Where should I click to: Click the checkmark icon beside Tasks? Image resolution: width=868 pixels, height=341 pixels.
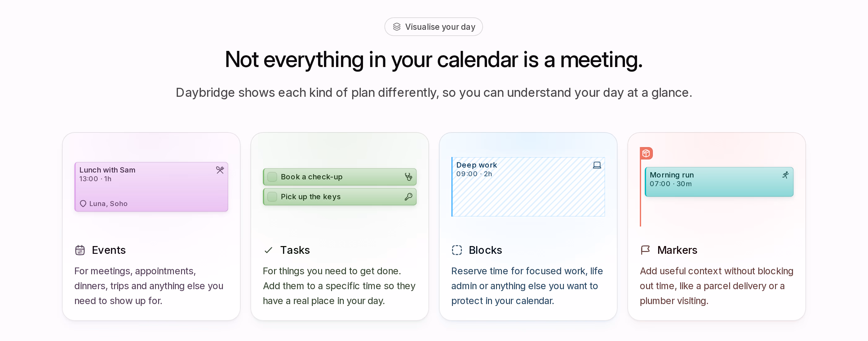[x=268, y=250]
